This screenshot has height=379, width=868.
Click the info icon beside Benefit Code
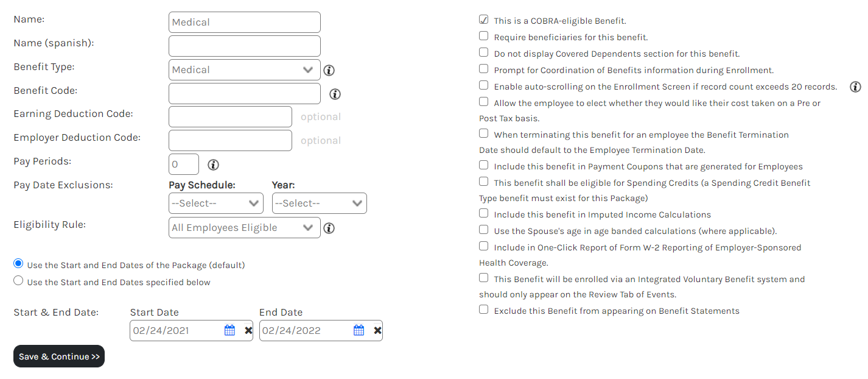335,94
